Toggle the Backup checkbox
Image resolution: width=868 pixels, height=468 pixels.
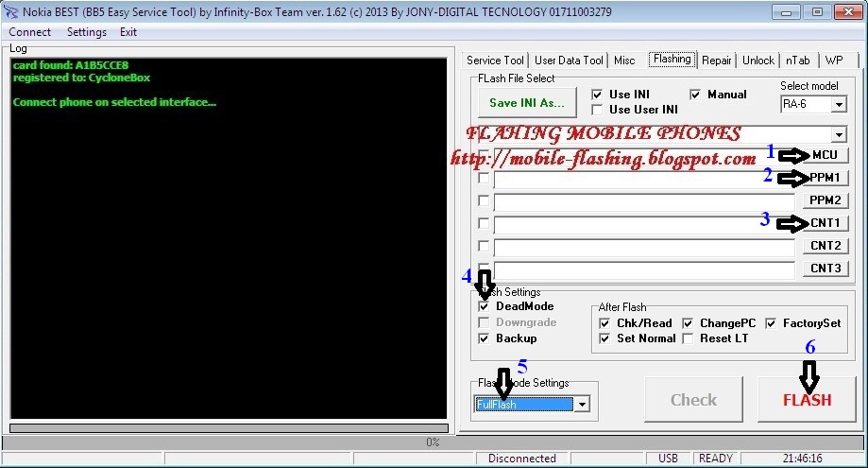(484, 338)
